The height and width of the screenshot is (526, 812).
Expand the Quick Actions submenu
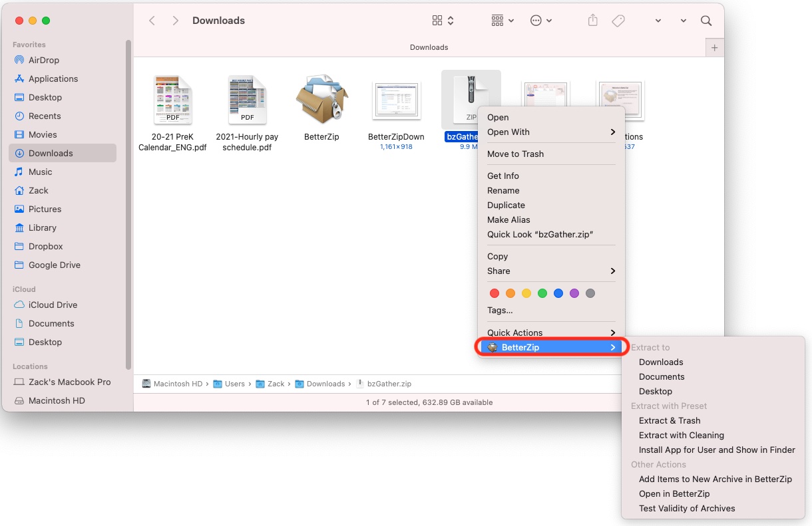[x=552, y=332]
